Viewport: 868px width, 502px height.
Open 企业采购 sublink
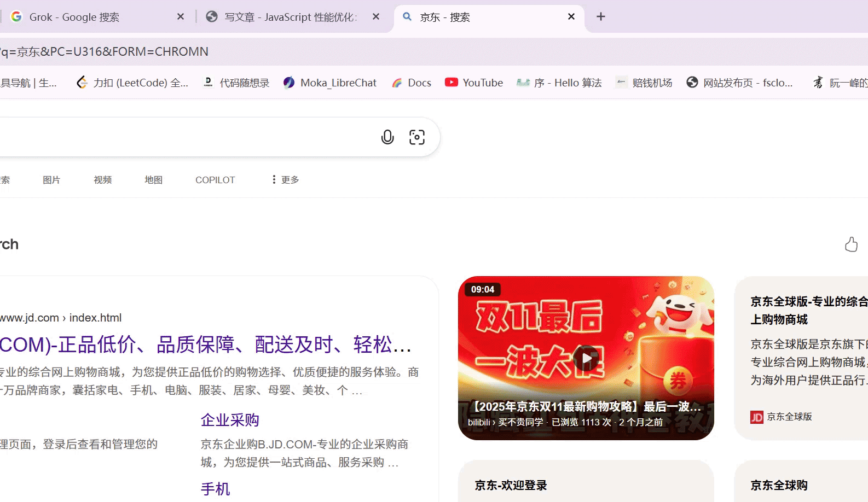230,420
